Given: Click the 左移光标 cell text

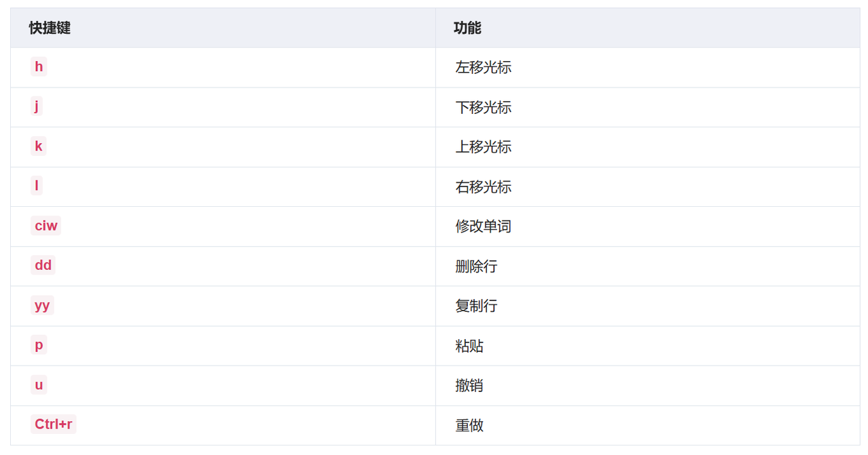Looking at the screenshot, I should click(484, 67).
